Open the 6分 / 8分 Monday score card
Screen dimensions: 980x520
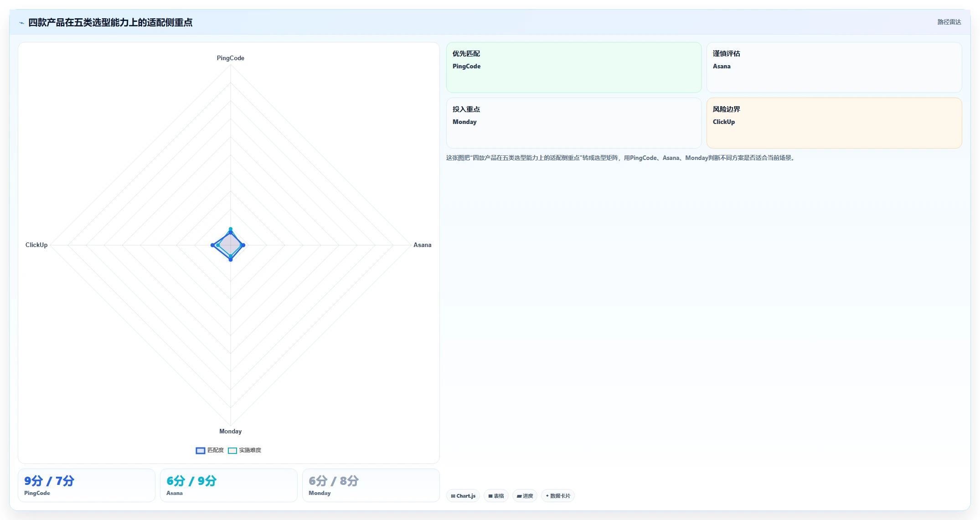tap(371, 485)
